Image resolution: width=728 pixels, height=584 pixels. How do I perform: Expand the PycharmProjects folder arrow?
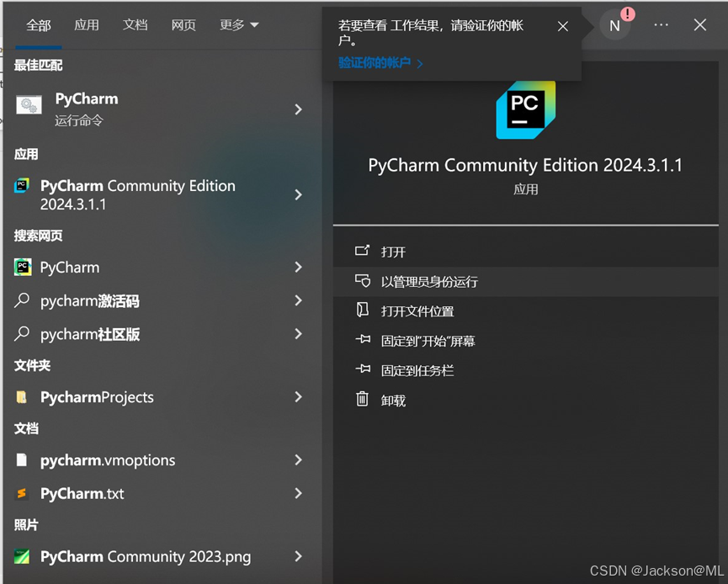pyautogui.click(x=299, y=397)
